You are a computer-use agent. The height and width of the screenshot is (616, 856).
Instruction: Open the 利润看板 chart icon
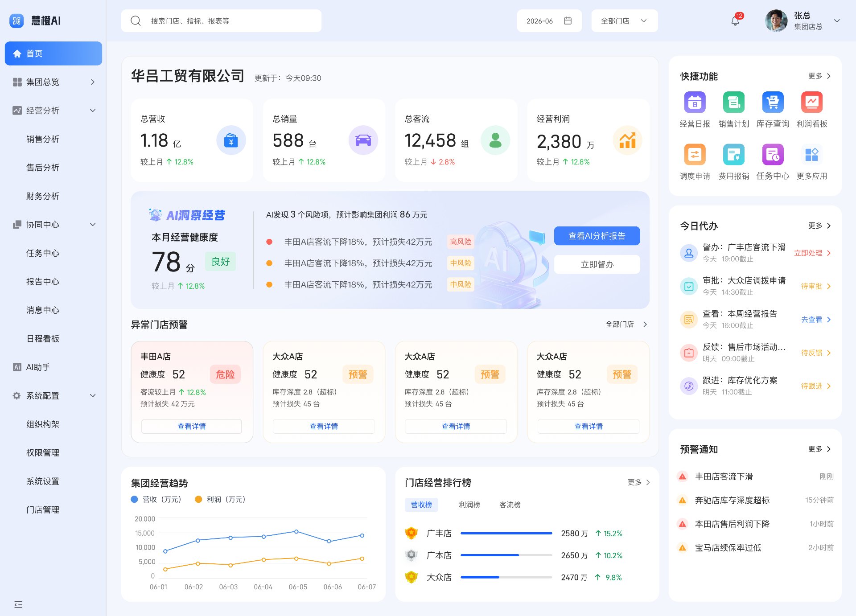(812, 103)
